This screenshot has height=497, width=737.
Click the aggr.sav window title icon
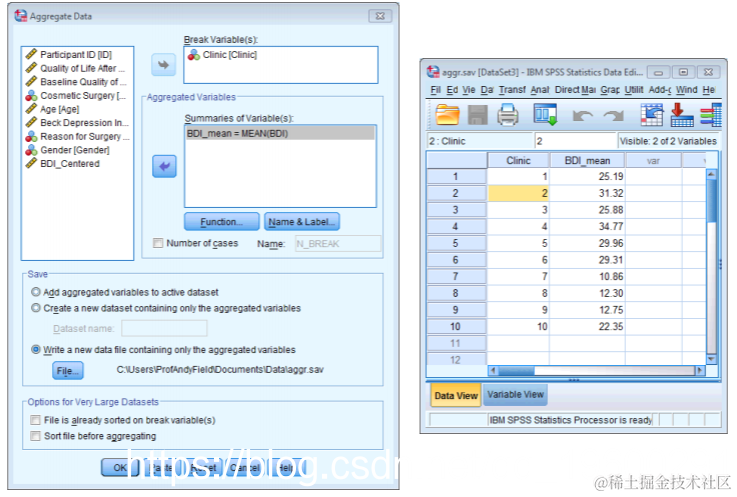433,71
